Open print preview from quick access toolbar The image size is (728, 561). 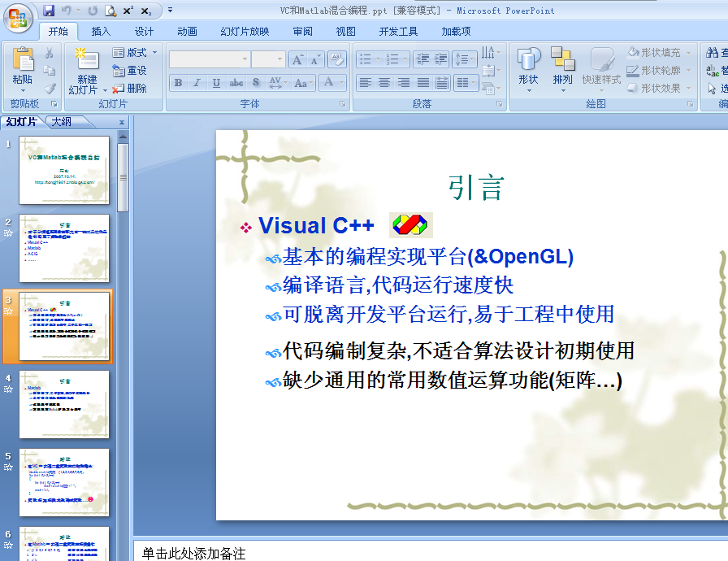(110, 11)
